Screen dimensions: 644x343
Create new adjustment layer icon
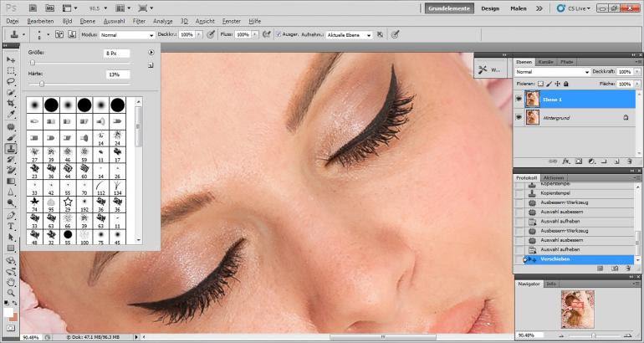[591, 161]
